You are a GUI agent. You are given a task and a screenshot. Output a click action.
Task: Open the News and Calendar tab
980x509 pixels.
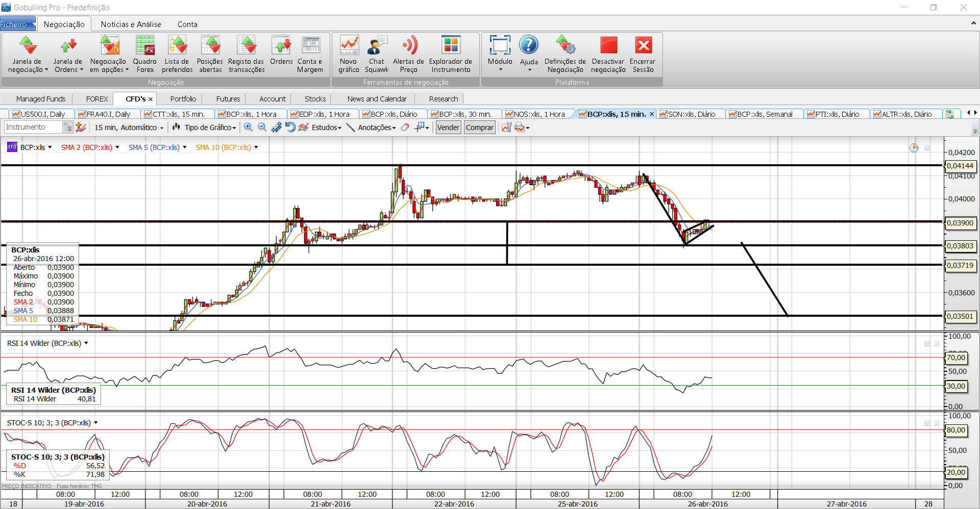377,99
